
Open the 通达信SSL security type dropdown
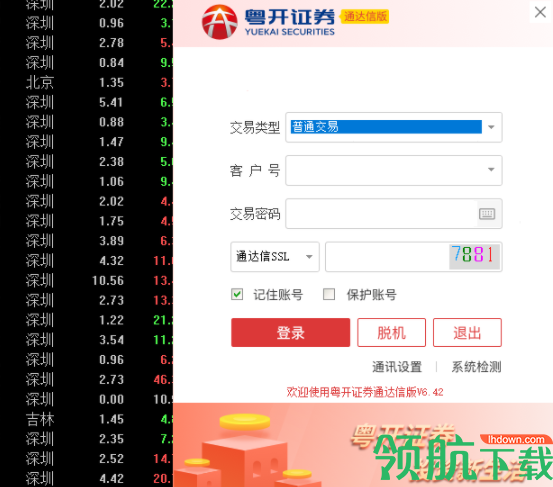click(x=275, y=256)
